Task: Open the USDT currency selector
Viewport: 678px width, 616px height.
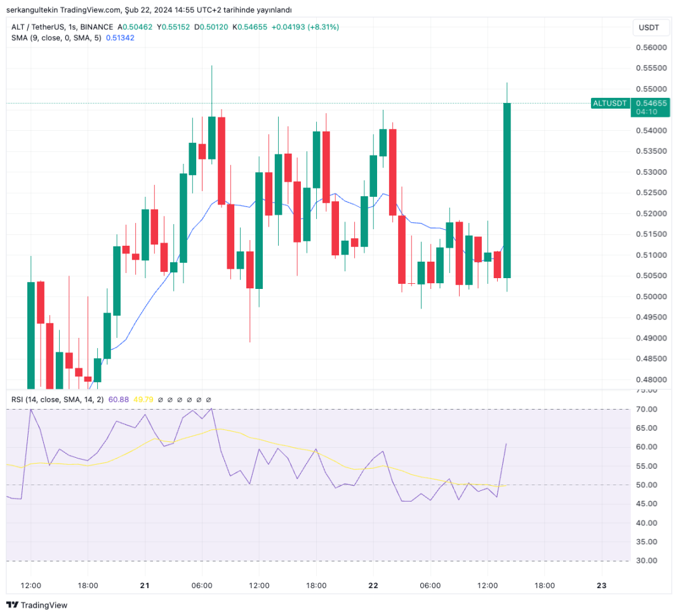Action: coord(649,28)
